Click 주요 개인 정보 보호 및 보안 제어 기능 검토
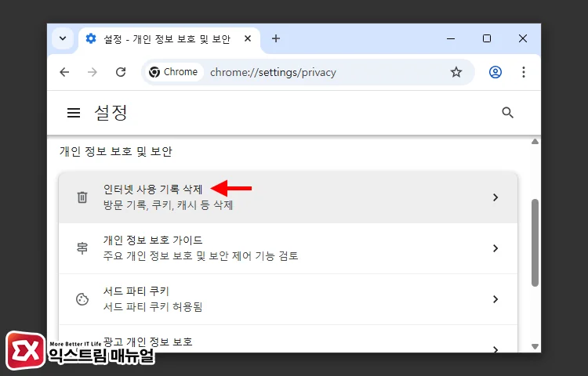 click(x=201, y=256)
